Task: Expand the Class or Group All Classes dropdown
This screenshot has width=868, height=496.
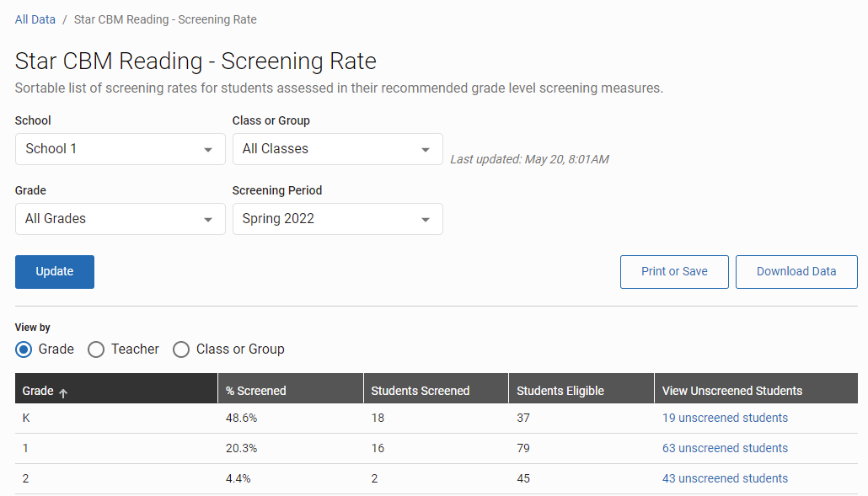Action: point(338,149)
